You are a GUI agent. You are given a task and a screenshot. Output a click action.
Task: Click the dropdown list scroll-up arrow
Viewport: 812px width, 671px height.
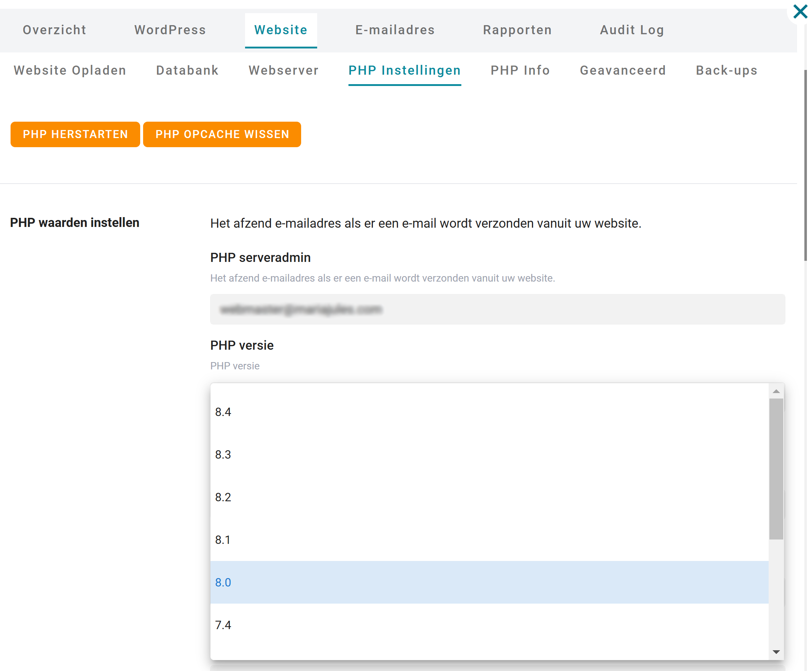776,392
